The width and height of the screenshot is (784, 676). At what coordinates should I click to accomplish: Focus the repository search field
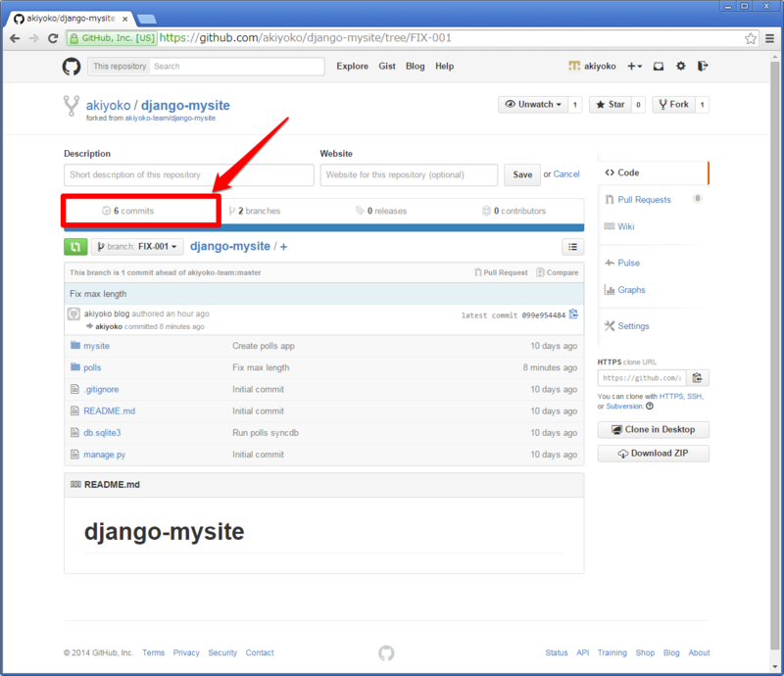click(x=237, y=66)
